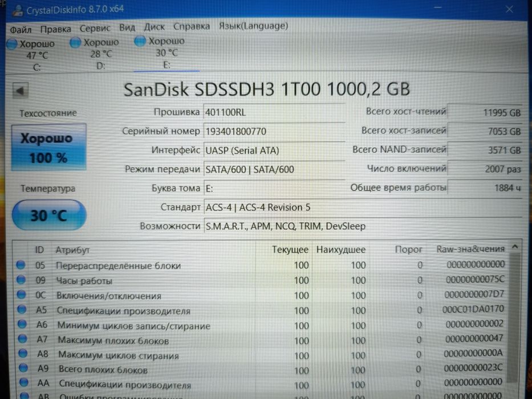Click status orb for attribute 0C
Viewport: 532px width, 399px height.
(22, 295)
